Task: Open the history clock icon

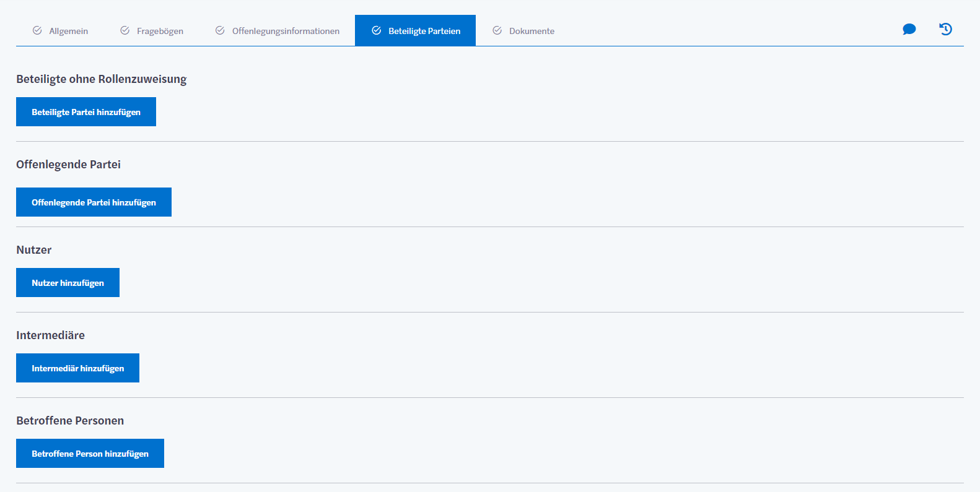Action: click(945, 29)
